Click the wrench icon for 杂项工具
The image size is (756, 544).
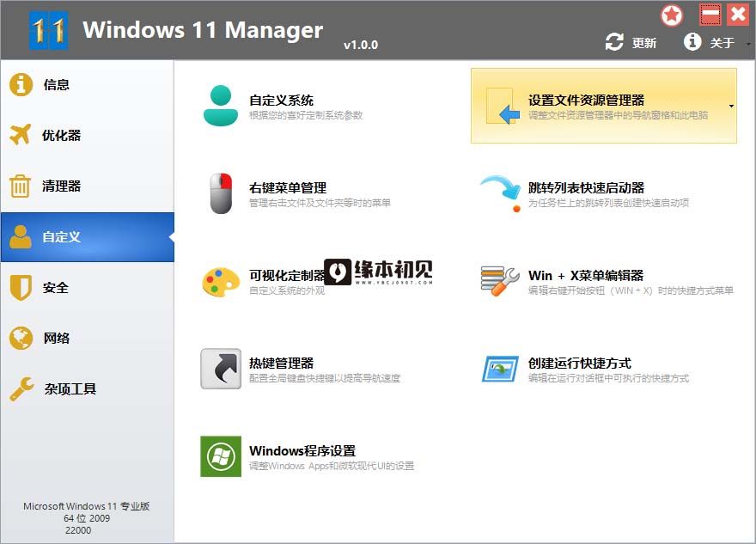point(21,388)
